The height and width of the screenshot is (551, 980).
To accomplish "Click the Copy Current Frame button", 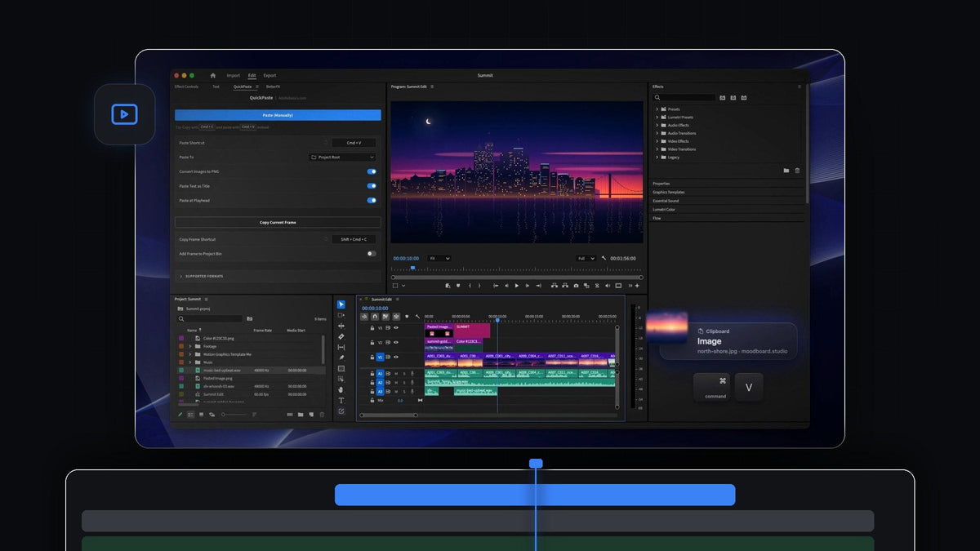I will 278,222.
